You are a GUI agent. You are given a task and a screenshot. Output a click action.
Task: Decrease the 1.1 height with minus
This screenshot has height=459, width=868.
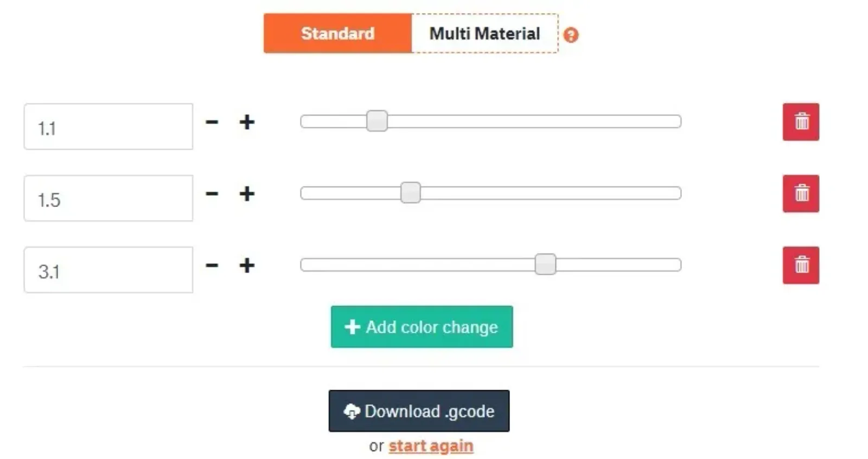tap(212, 122)
